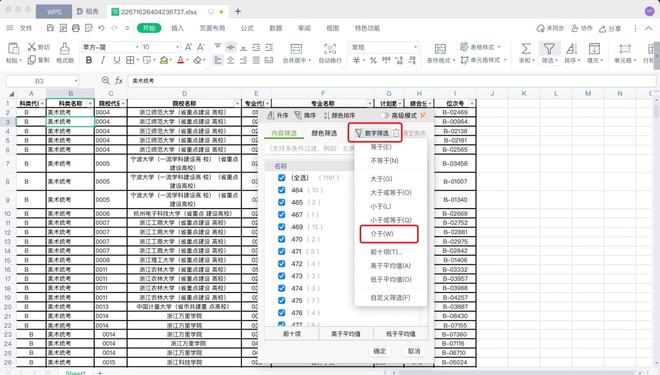Viewport: 660px width, 375px height.
Task: Open the Formulas (公式) ribbon tab
Action: 247,28
